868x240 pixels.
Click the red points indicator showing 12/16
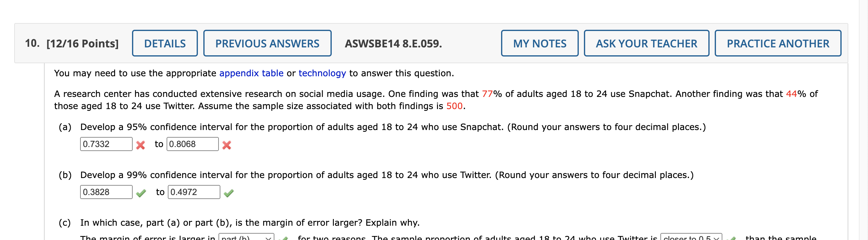click(x=82, y=43)
